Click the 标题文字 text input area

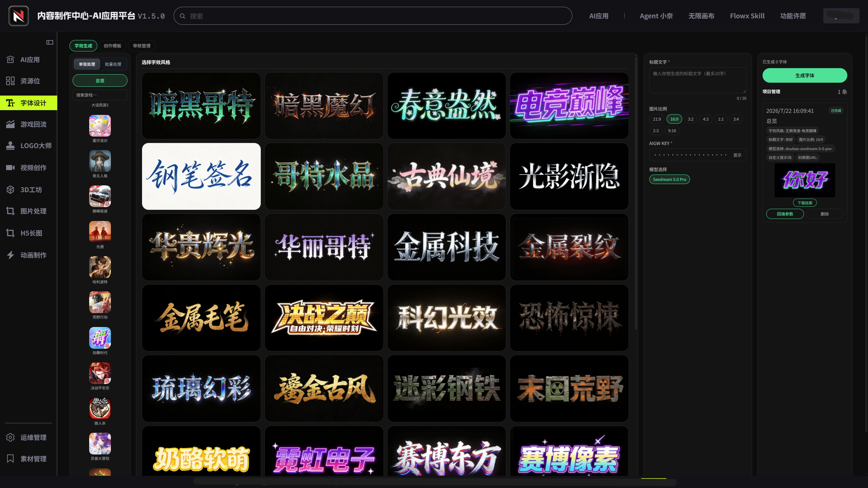pos(697,80)
